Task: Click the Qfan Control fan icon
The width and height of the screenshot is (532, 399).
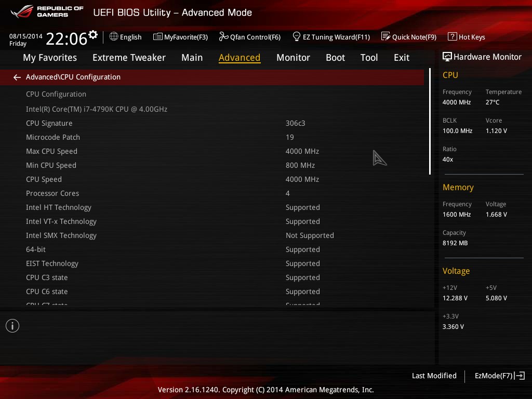Action: tap(223, 37)
